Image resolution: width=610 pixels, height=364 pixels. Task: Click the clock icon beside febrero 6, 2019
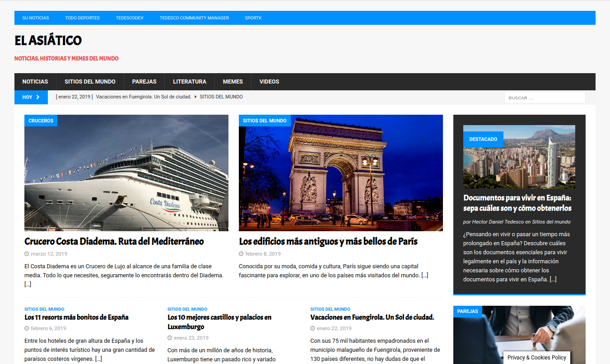tap(27, 328)
